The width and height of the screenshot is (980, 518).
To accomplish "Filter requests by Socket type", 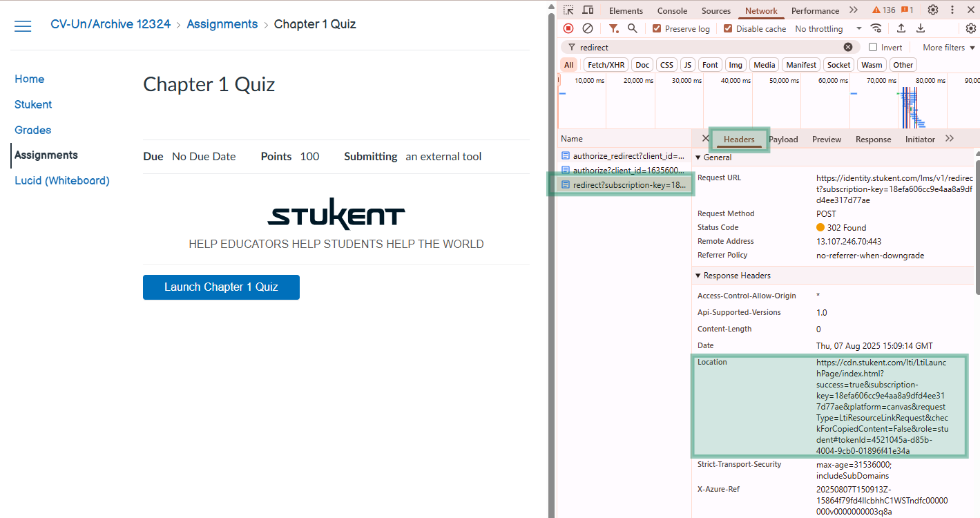I will (x=838, y=65).
